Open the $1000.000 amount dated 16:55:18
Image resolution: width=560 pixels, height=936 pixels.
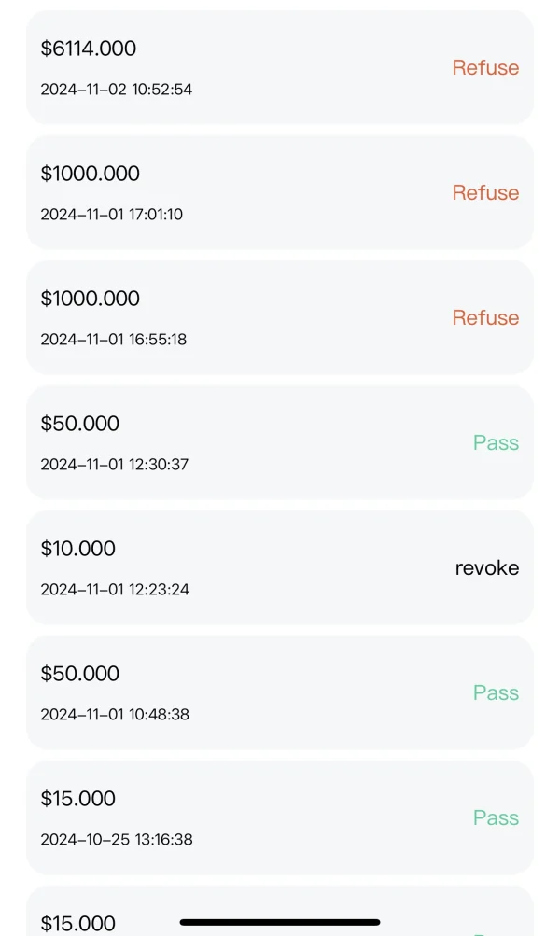[x=91, y=299]
